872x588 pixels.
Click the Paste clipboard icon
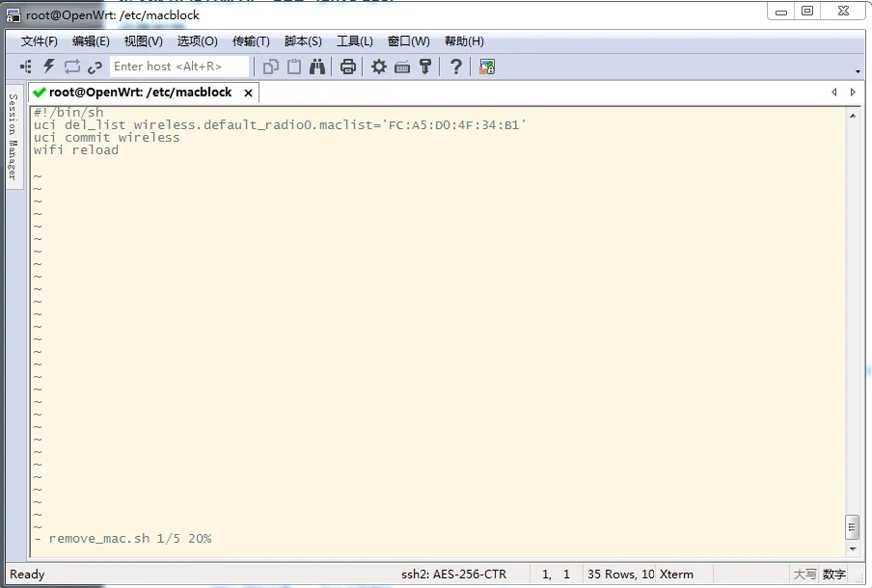[x=294, y=67]
